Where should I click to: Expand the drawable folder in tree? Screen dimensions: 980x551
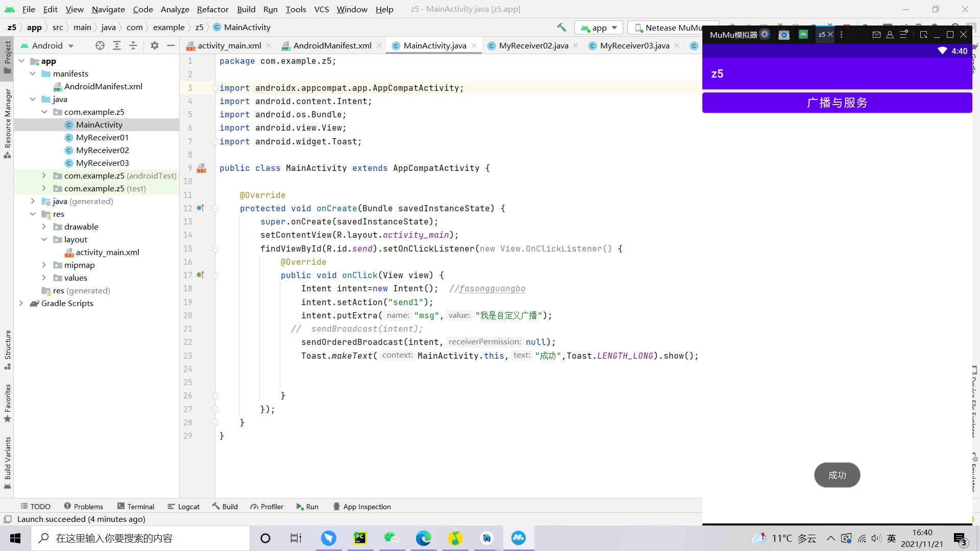coord(44,227)
